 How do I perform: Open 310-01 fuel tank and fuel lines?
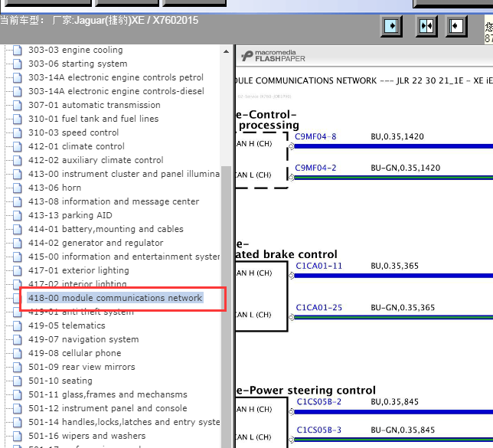tap(93, 119)
